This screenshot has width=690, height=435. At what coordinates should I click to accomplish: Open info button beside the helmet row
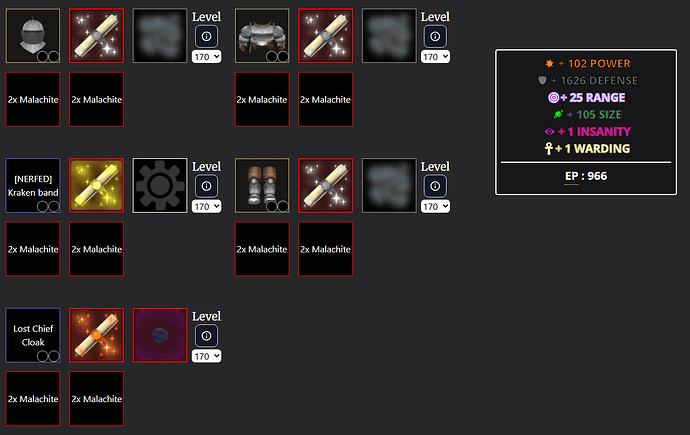tap(206, 37)
